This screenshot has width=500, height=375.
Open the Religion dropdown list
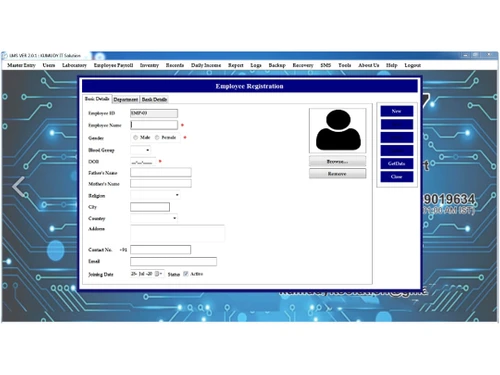177,195
